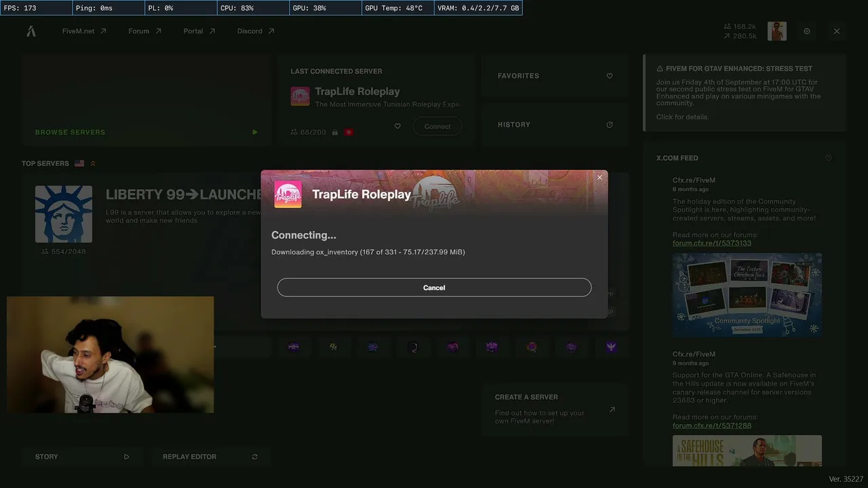Click the 8 months ago timestamp

pos(692,190)
